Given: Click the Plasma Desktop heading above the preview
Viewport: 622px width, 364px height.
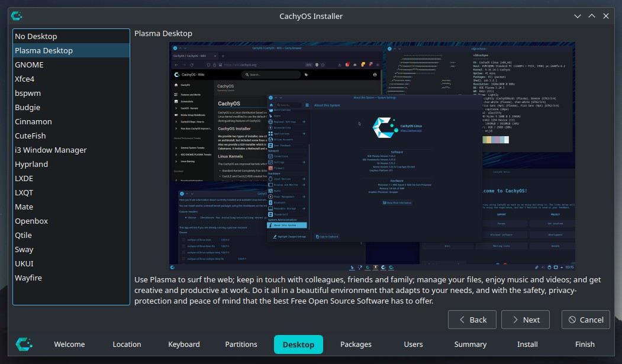Looking at the screenshot, I should coord(163,33).
